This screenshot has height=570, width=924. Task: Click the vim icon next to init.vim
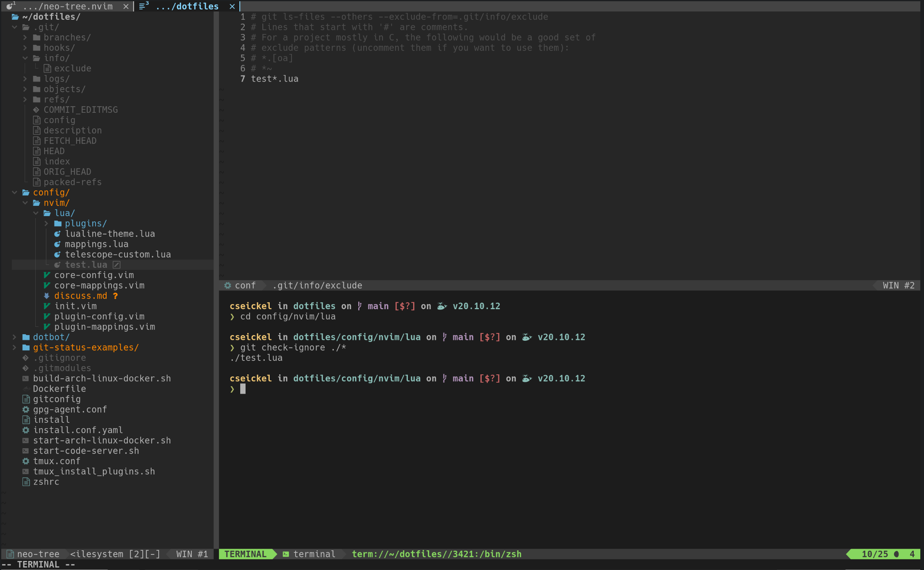[46, 306]
